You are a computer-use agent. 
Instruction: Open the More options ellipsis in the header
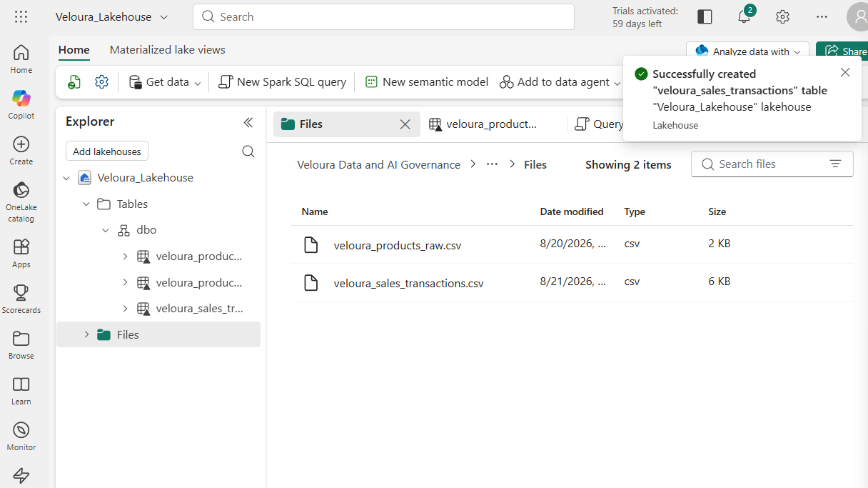click(x=822, y=16)
